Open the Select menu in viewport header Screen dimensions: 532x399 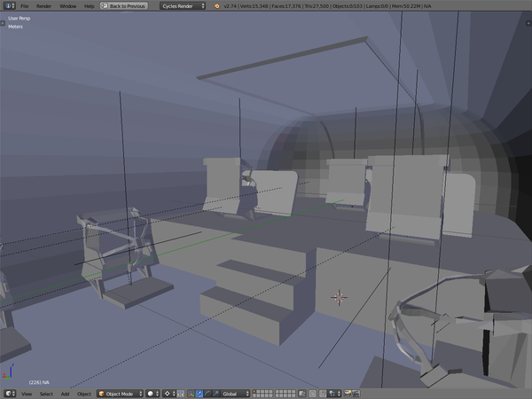click(45, 393)
